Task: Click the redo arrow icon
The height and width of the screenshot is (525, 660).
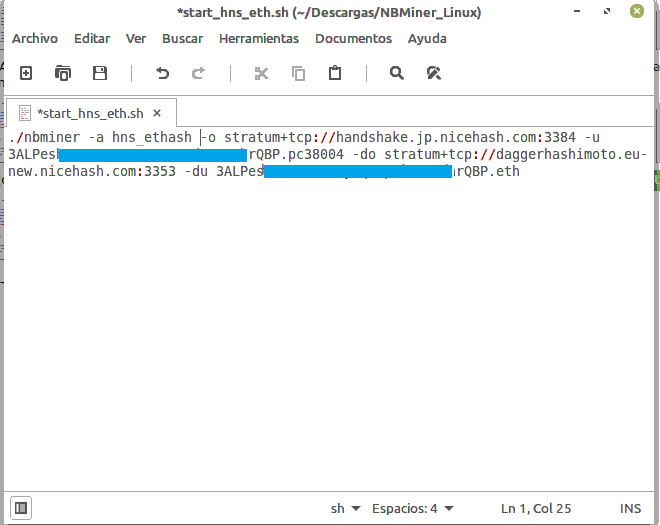Action: click(x=198, y=73)
